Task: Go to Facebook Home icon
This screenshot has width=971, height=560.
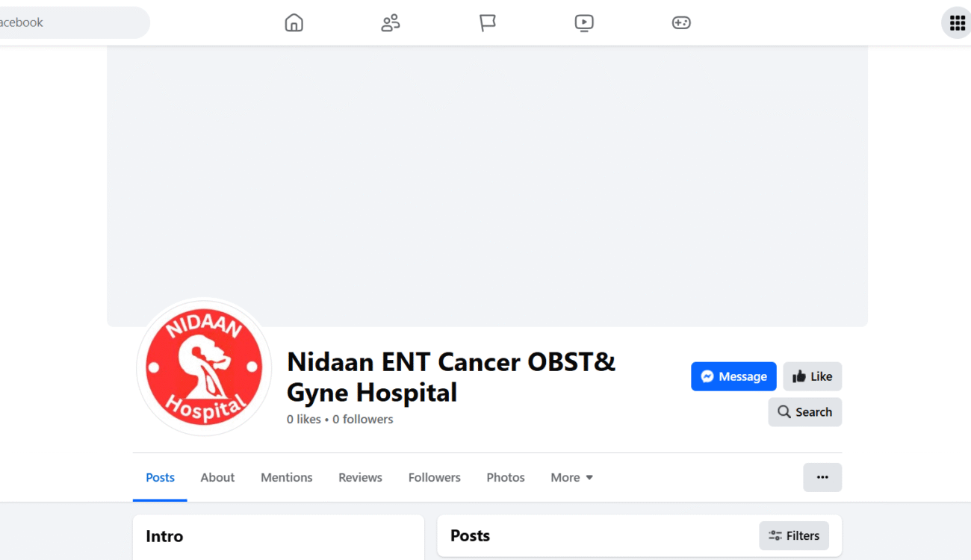Action: pyautogui.click(x=294, y=22)
